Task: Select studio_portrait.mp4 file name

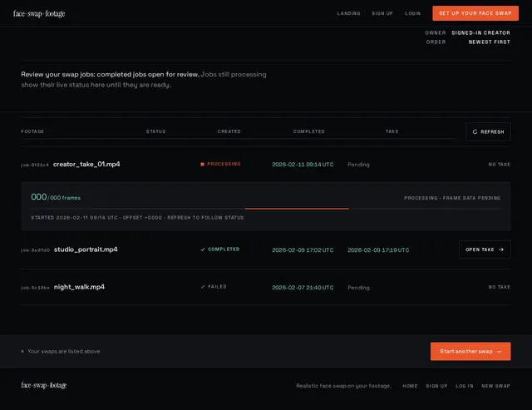Action: click(x=86, y=249)
